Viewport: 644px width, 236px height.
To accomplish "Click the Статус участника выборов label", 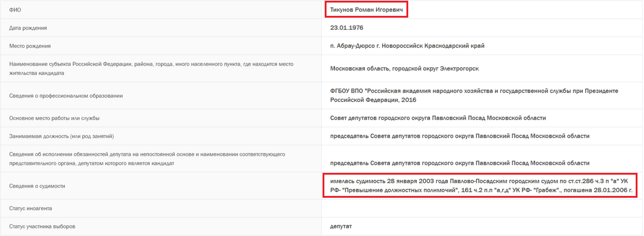I will pyautogui.click(x=42, y=226).
